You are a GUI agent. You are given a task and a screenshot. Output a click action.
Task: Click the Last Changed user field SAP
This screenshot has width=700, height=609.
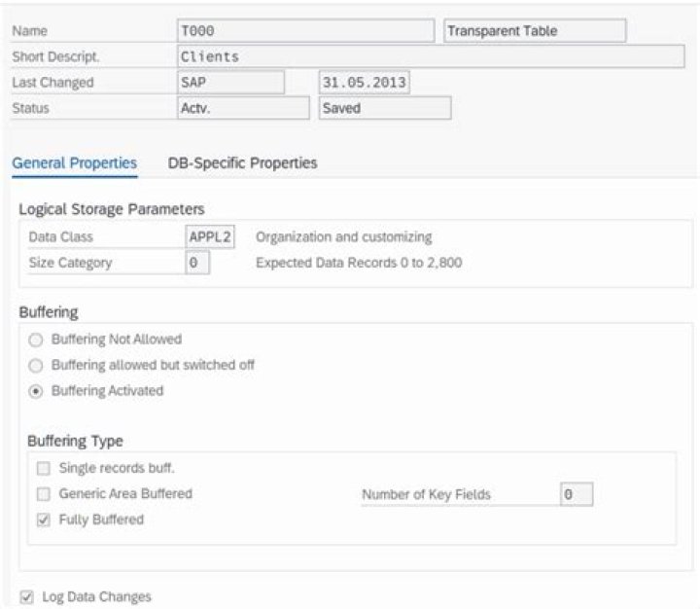click(x=229, y=83)
